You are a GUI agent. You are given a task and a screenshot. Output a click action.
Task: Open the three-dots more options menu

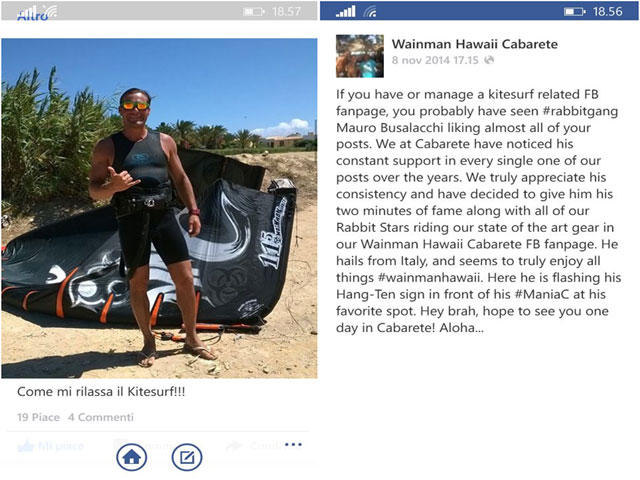(x=293, y=444)
